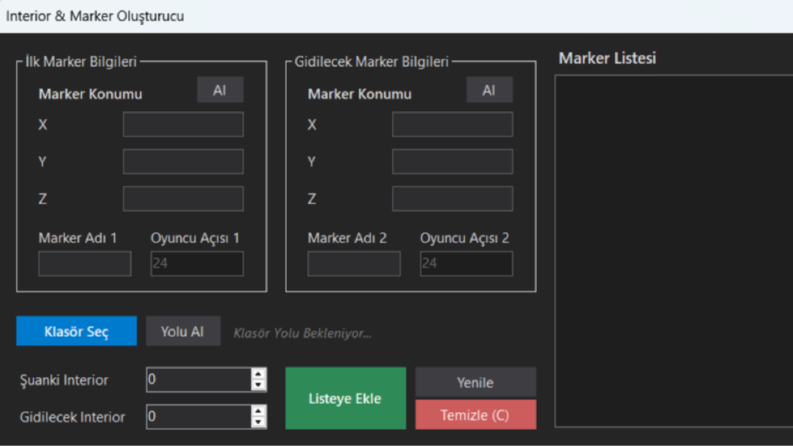The image size is (793, 446).
Task: Focus the Y field in İlk Marker Bilgileri
Action: tap(183, 161)
